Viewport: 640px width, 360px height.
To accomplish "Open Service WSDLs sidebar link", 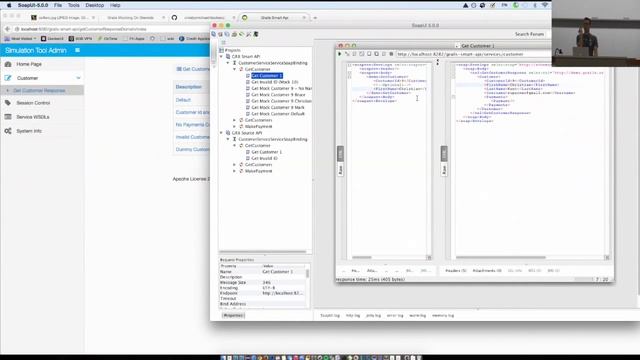I will (33, 117).
